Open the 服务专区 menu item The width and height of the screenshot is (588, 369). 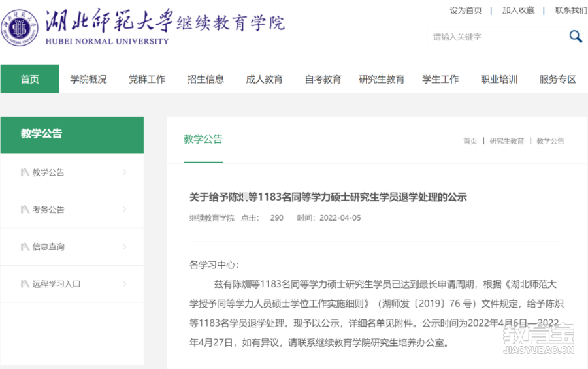pos(558,79)
